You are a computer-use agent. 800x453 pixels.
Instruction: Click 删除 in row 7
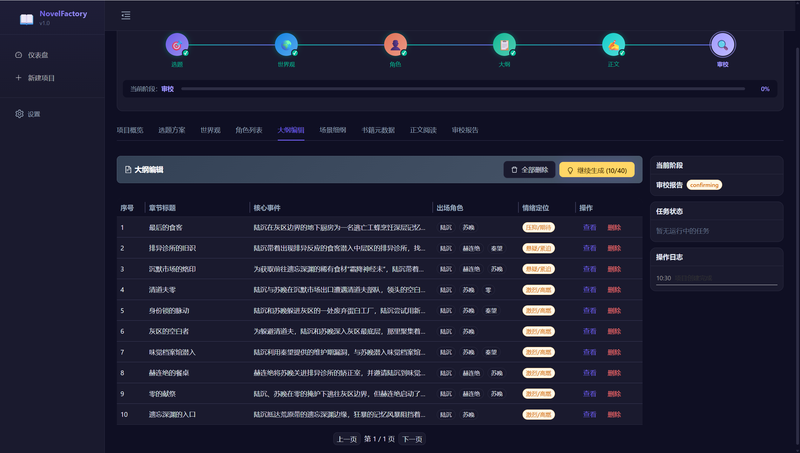(614, 352)
